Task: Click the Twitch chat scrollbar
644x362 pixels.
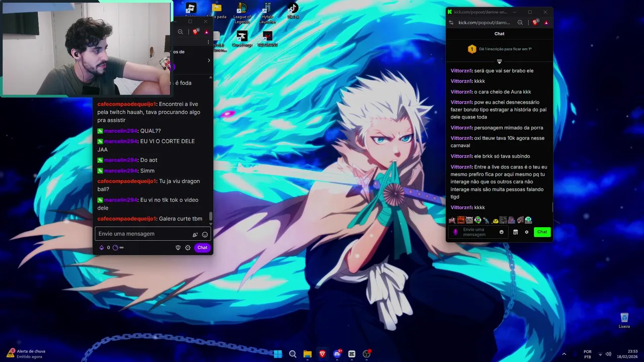Action: (x=211, y=216)
